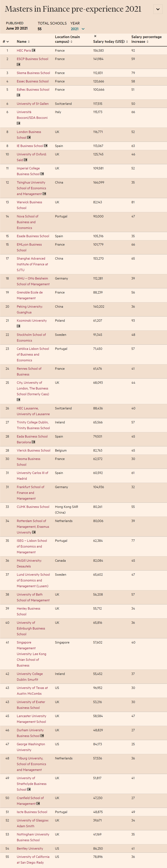Open the profile icon next to London Business School
The height and width of the screenshot is (868, 167).
pos(29,138)
